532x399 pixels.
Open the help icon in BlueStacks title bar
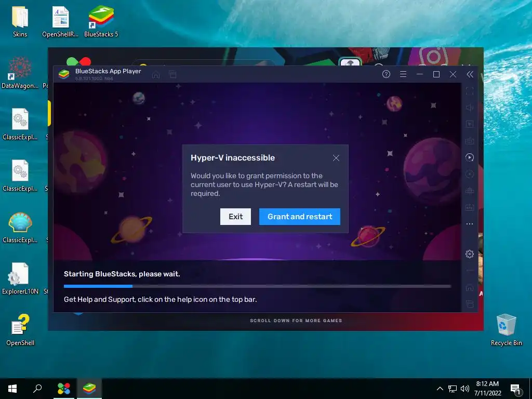386,74
